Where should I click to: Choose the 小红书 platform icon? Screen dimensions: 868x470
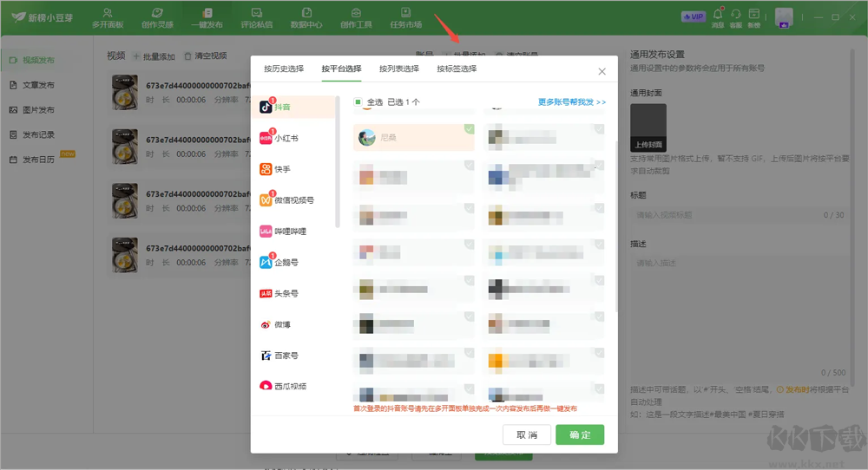(266, 138)
